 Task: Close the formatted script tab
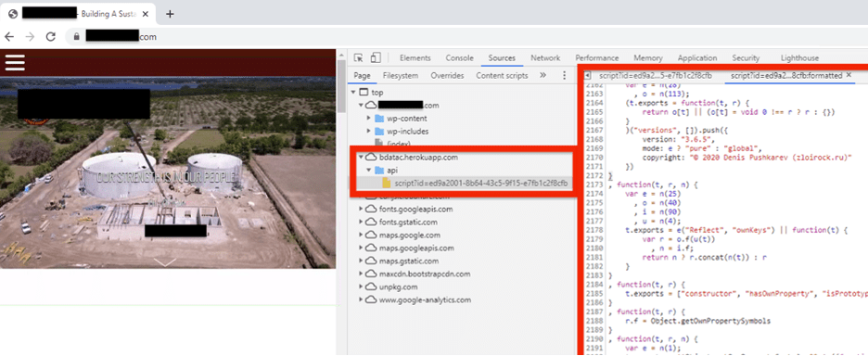849,75
